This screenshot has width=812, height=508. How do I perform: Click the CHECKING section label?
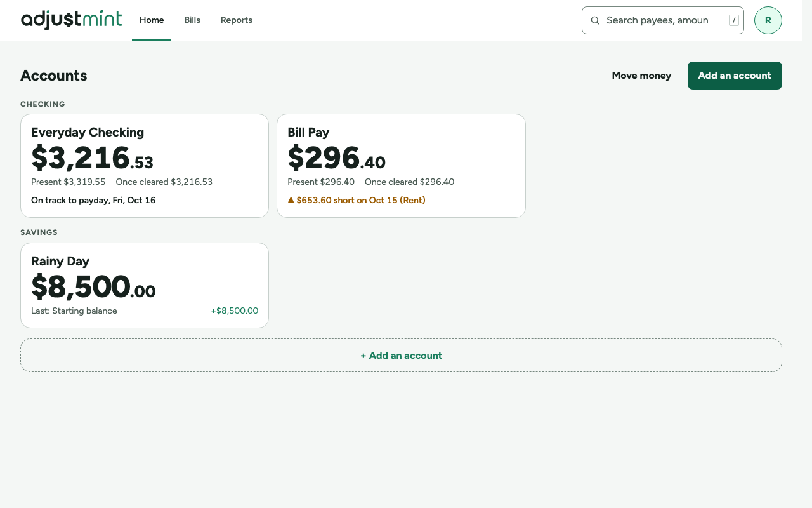coord(43,104)
